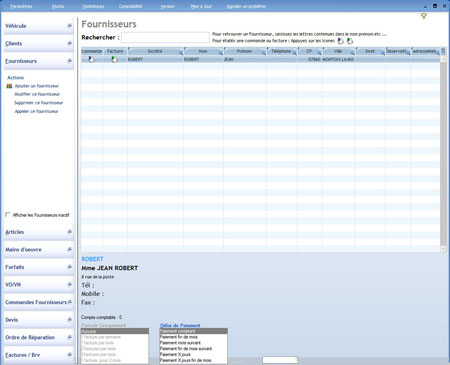Click the search magnifier in the Téléphone column header

pyautogui.click(x=294, y=53)
